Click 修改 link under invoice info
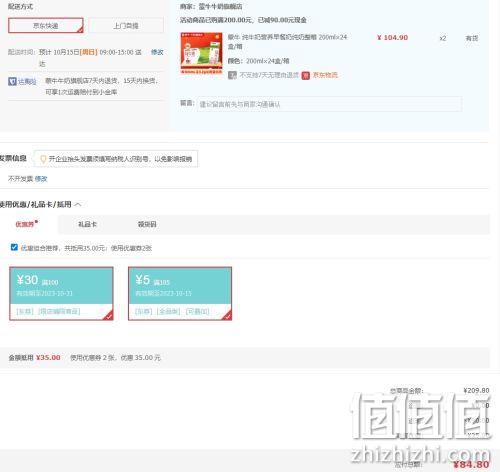This screenshot has height=472, width=500. pos(41,179)
